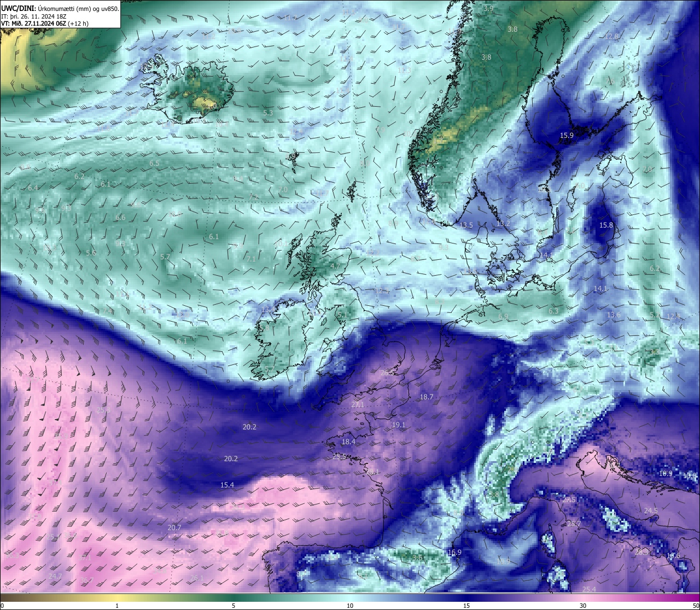Select the 13.6 value label
Viewport: 700px width, 610px height.
pos(614,315)
